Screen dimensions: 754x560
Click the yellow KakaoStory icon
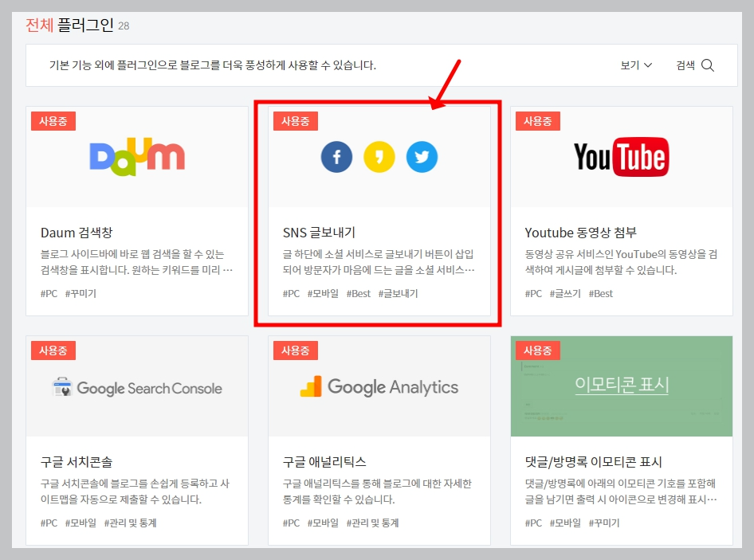pyautogui.click(x=379, y=157)
